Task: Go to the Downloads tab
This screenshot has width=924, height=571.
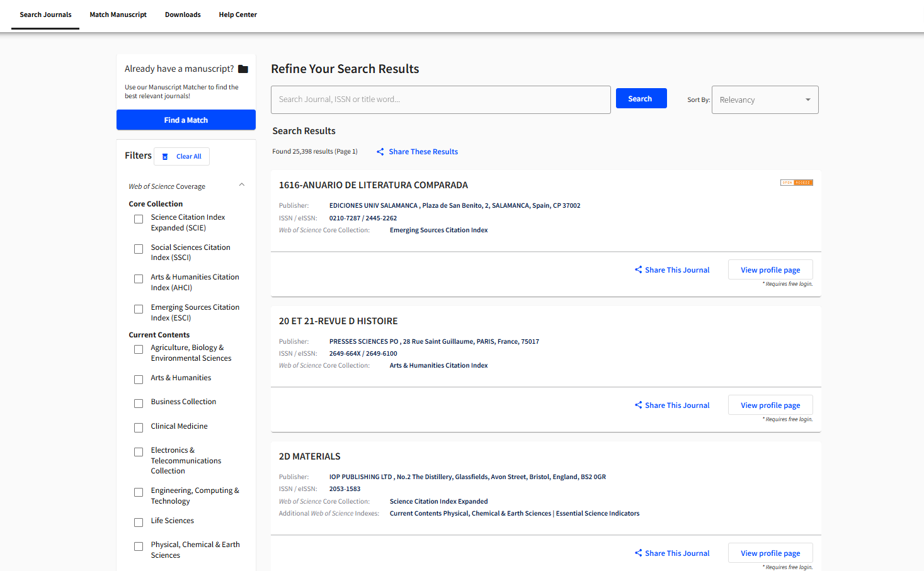Action: coord(183,14)
